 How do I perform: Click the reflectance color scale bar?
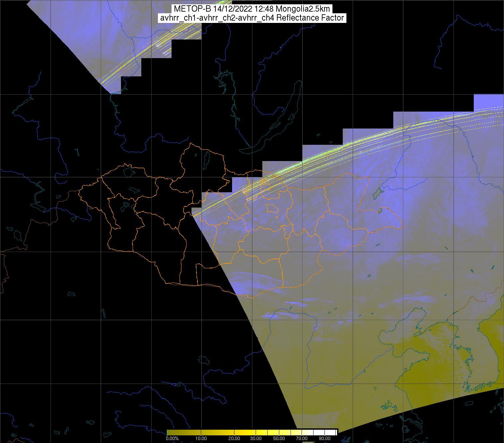(252, 432)
